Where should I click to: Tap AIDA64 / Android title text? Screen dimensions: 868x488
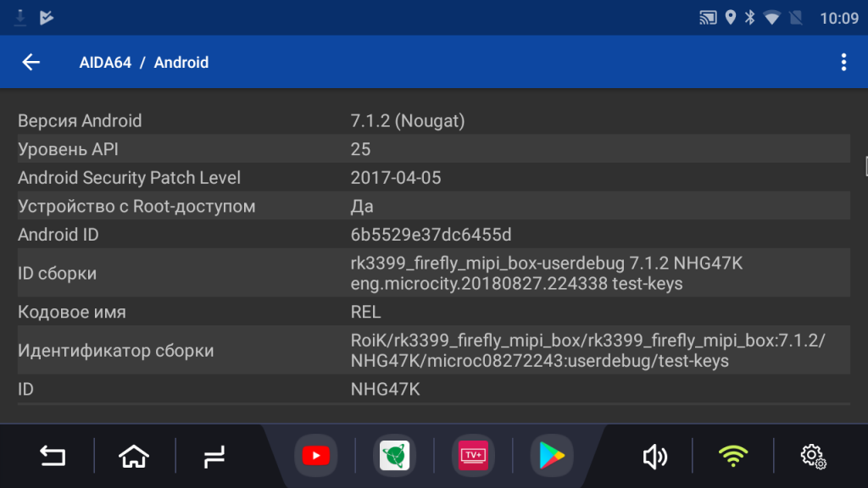pyautogui.click(x=144, y=63)
